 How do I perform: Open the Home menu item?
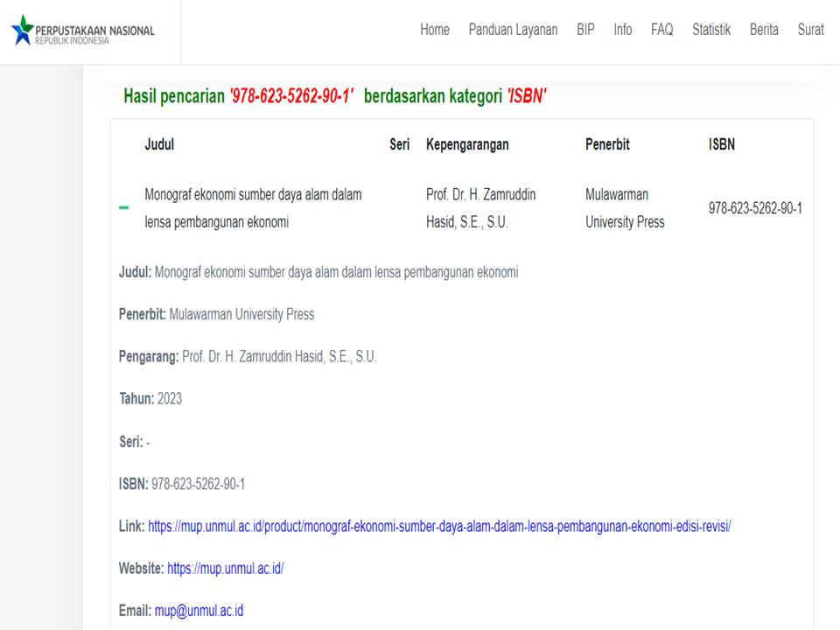[435, 30]
